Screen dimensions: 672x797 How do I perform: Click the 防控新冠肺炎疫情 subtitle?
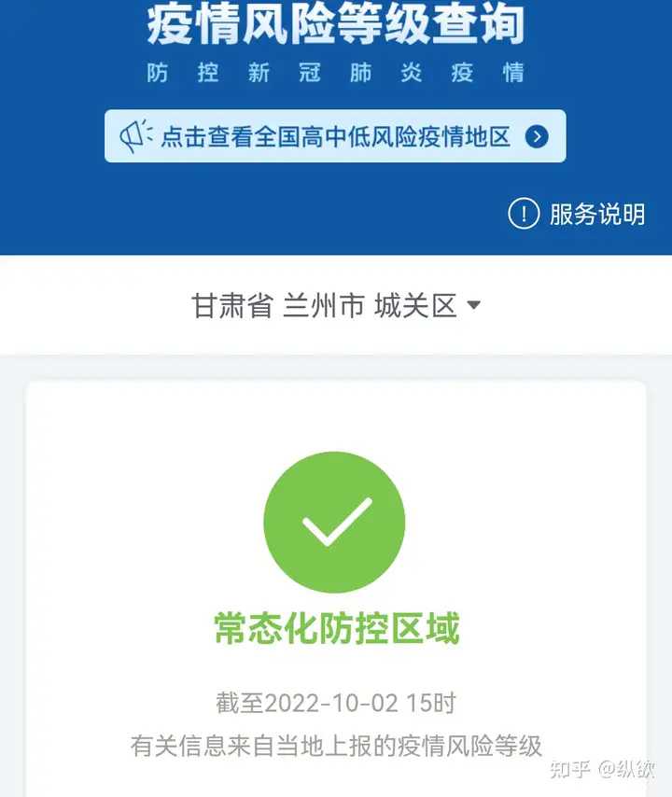point(335,73)
